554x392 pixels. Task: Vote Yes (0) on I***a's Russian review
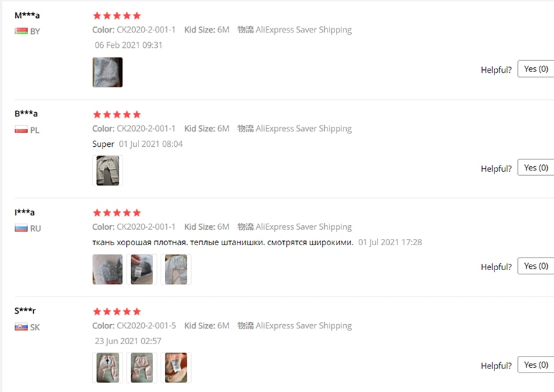tap(535, 266)
